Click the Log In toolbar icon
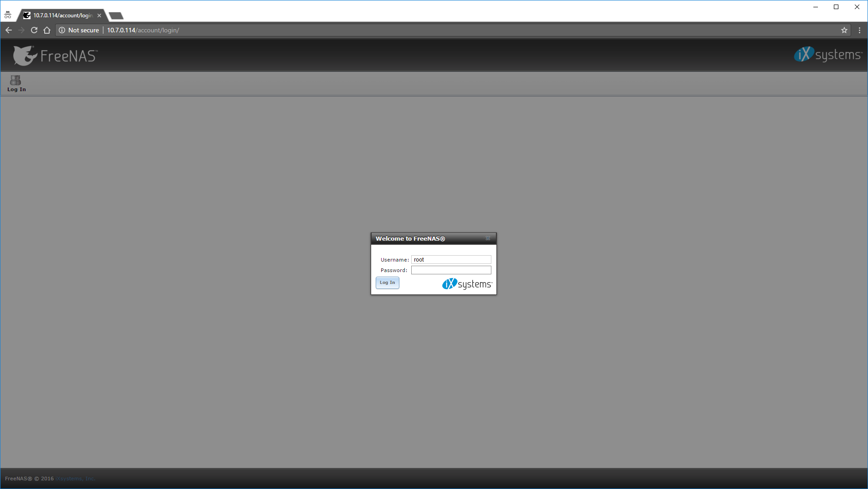The image size is (868, 489). tap(16, 83)
